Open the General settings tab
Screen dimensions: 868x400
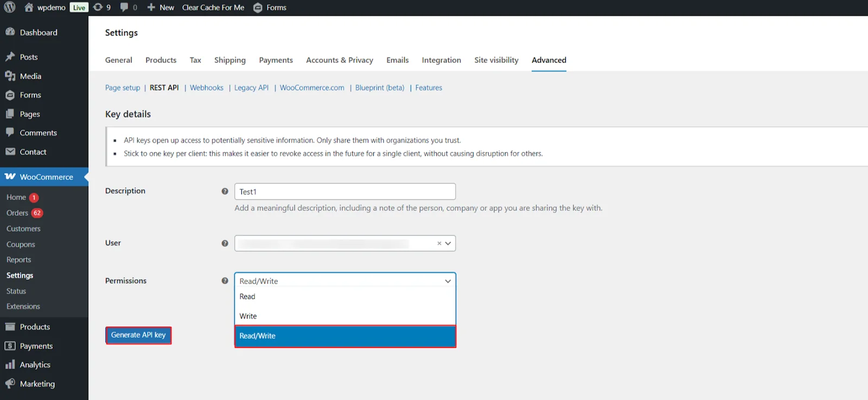click(x=119, y=60)
